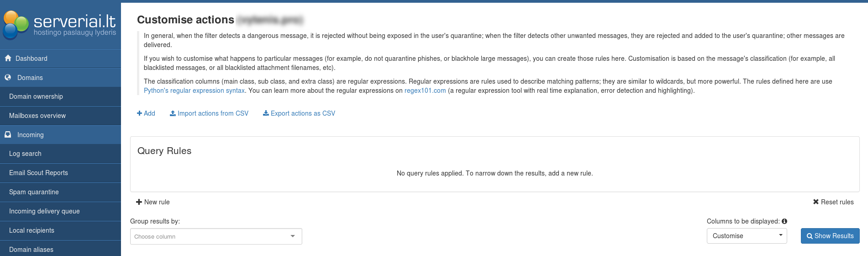This screenshot has width=868, height=256.
Task: Open the Group results by dropdown
Action: click(216, 236)
